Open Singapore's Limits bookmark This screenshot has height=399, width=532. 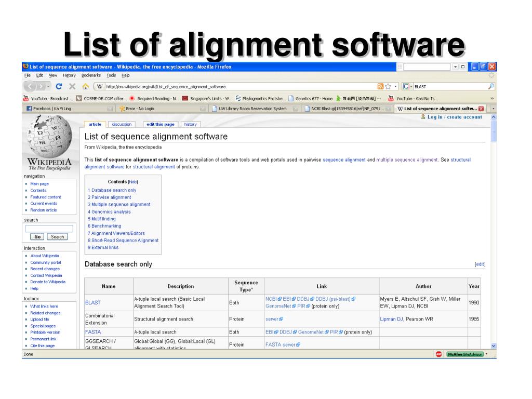pyautogui.click(x=207, y=98)
